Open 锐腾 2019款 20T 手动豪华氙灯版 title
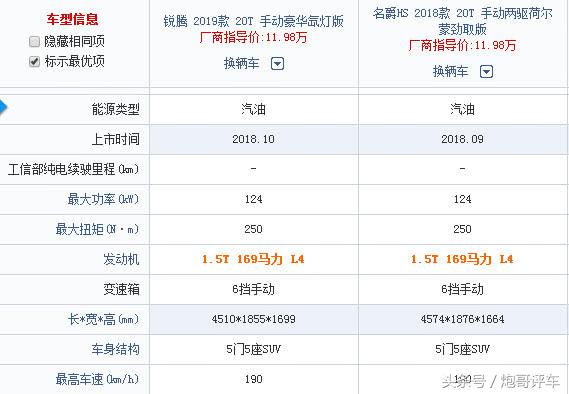569x394 pixels. point(253,21)
